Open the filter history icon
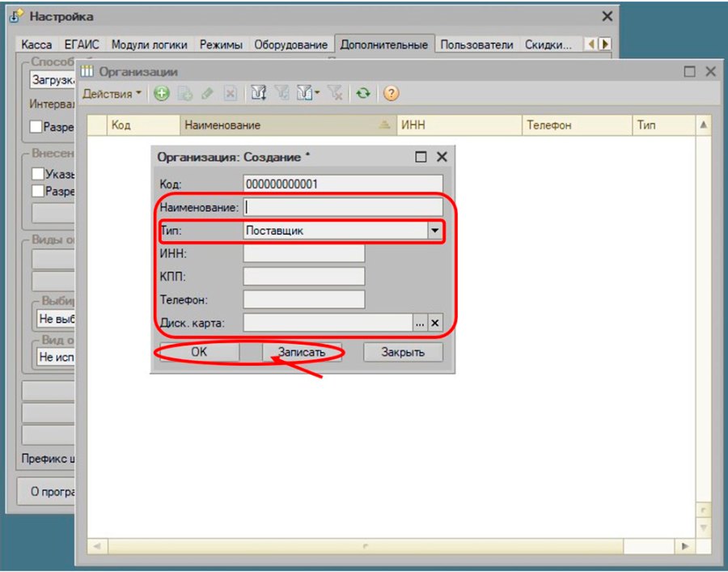Viewport: 728px width, 572px height. click(305, 94)
